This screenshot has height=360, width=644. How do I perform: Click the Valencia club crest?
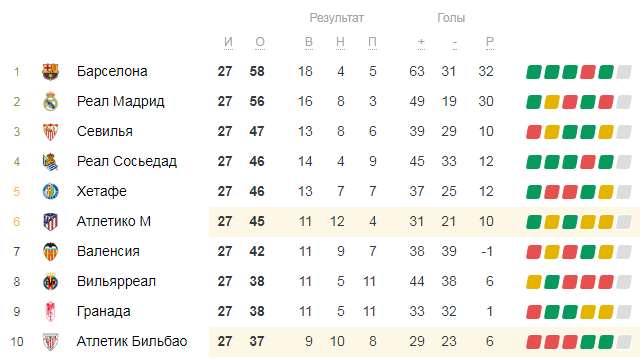click(x=51, y=252)
